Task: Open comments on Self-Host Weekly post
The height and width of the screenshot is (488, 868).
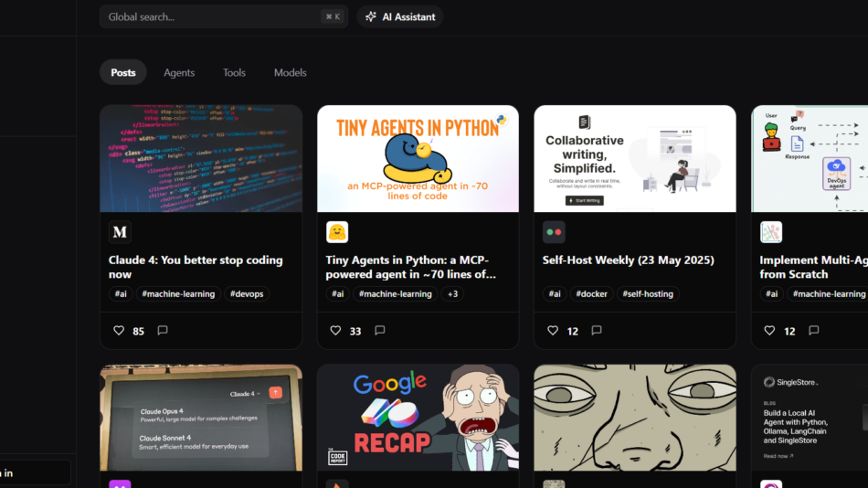Action: (x=597, y=330)
